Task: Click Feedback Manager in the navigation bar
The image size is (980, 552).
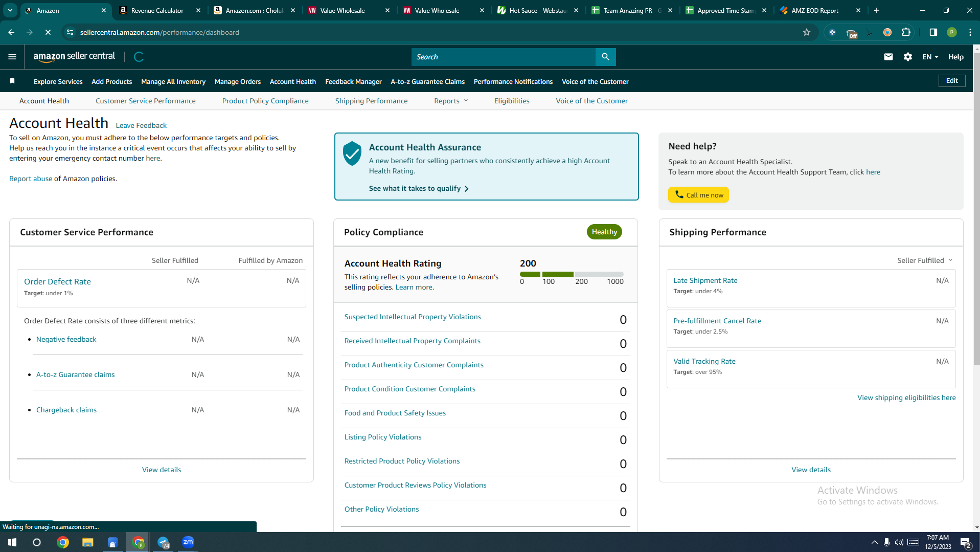Action: click(x=353, y=81)
